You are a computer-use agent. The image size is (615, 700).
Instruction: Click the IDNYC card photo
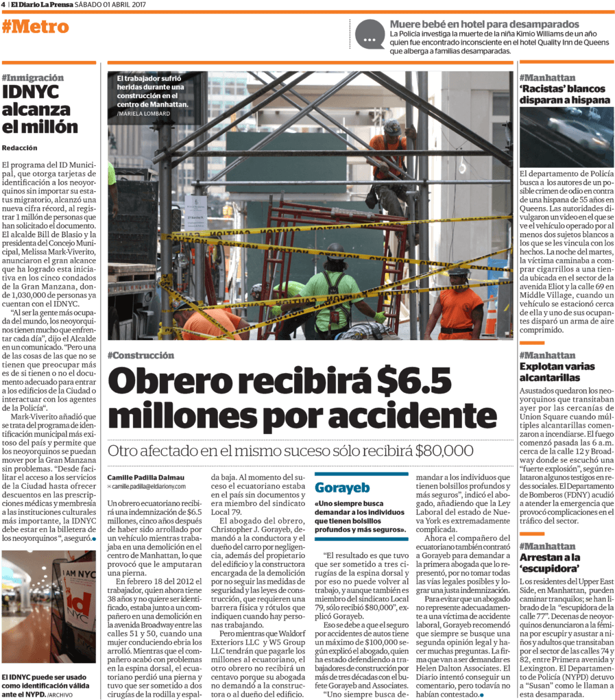[x=49, y=606]
